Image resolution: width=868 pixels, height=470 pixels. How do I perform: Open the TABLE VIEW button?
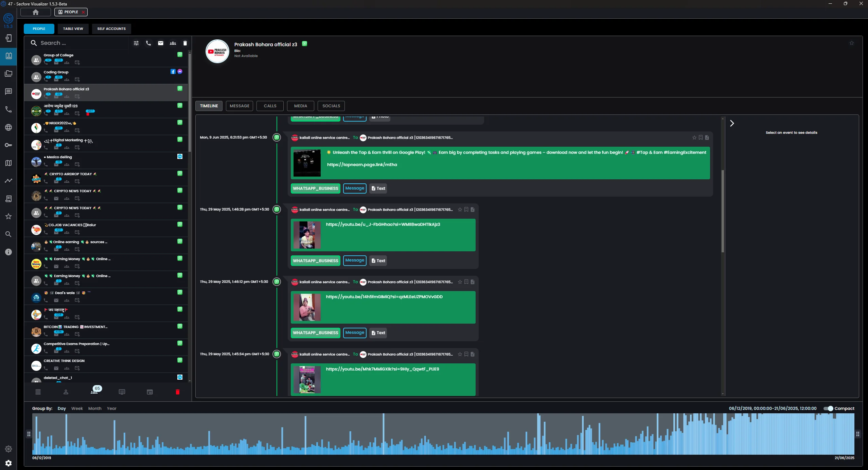(x=73, y=29)
